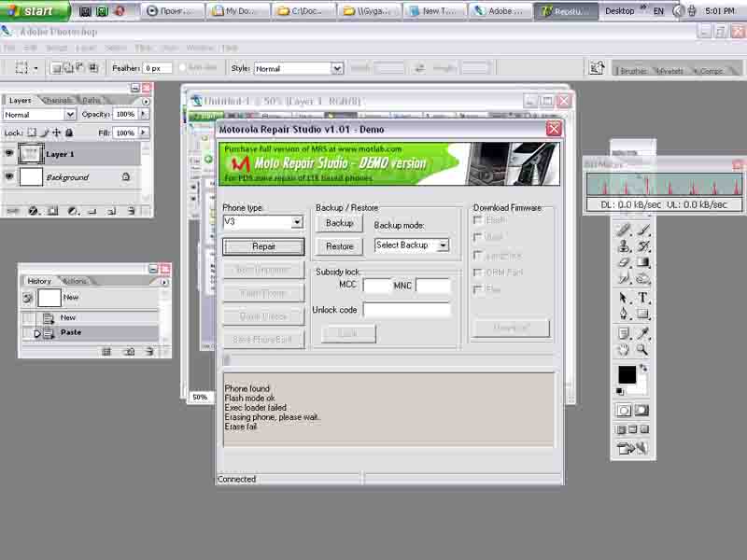Image resolution: width=747 pixels, height=560 pixels.
Task: Select the History Brush tool
Action: [642, 246]
